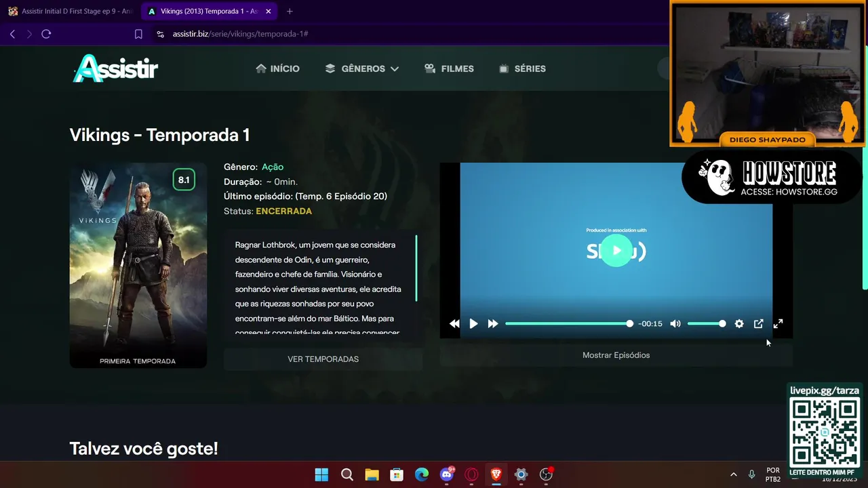The height and width of the screenshot is (488, 868).
Task: Open Windows Search from the taskbar
Action: [x=347, y=474]
